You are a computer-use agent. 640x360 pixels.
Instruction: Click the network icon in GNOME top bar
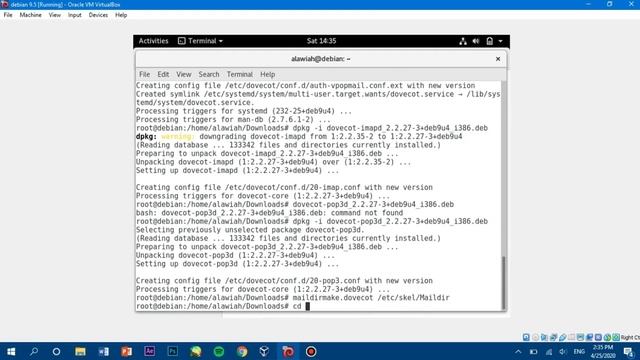coord(463,41)
